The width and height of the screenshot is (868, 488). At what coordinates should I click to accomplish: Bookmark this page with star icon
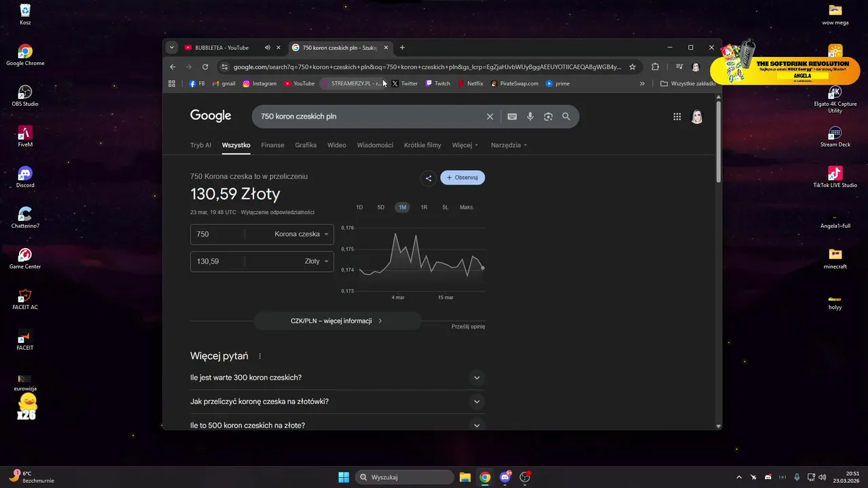pyautogui.click(x=632, y=67)
